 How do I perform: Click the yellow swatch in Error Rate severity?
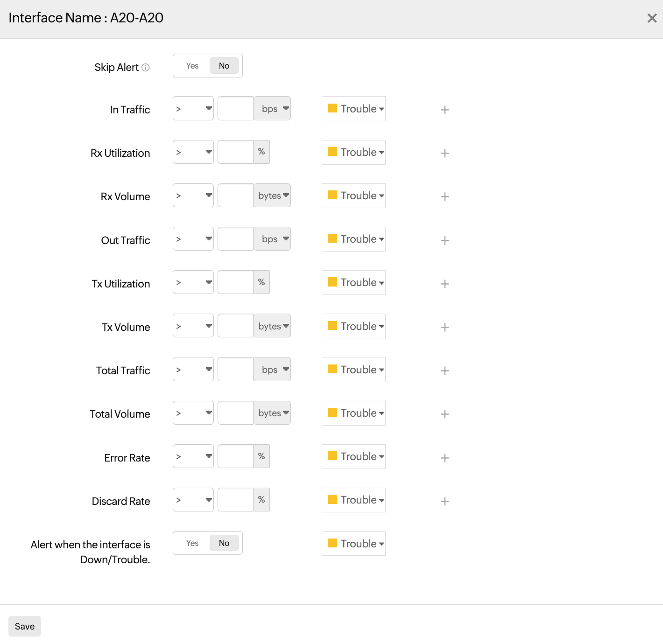tap(332, 456)
